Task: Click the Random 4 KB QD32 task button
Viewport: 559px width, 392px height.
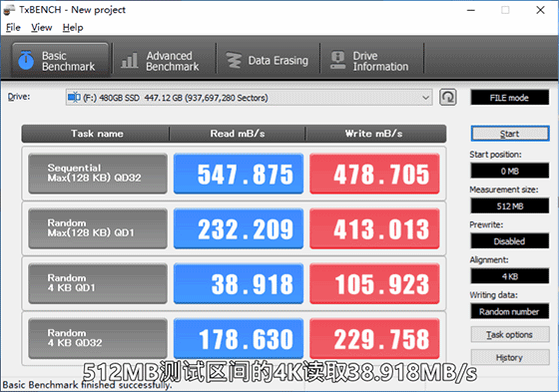Action: 98,338
